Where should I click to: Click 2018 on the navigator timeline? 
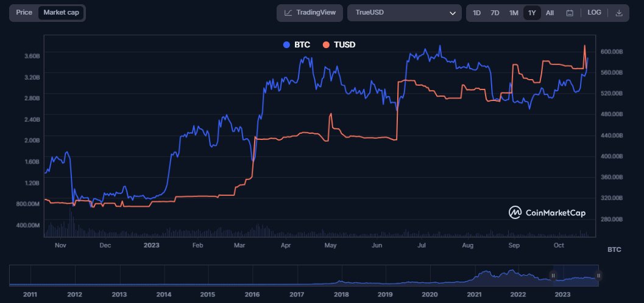coord(341,294)
